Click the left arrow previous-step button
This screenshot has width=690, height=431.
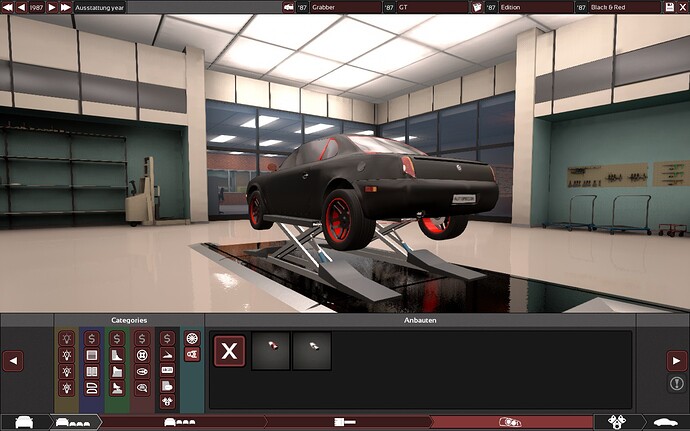13,360
